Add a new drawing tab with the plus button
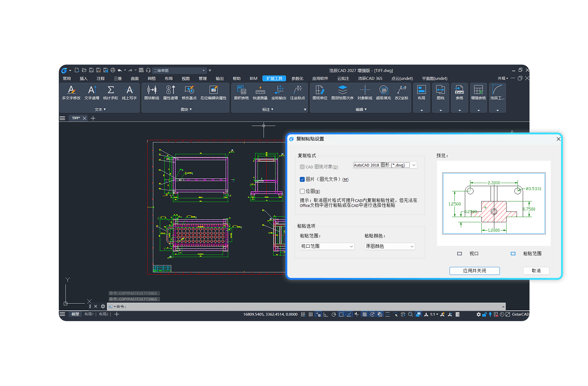The image size is (588, 386). point(93,118)
